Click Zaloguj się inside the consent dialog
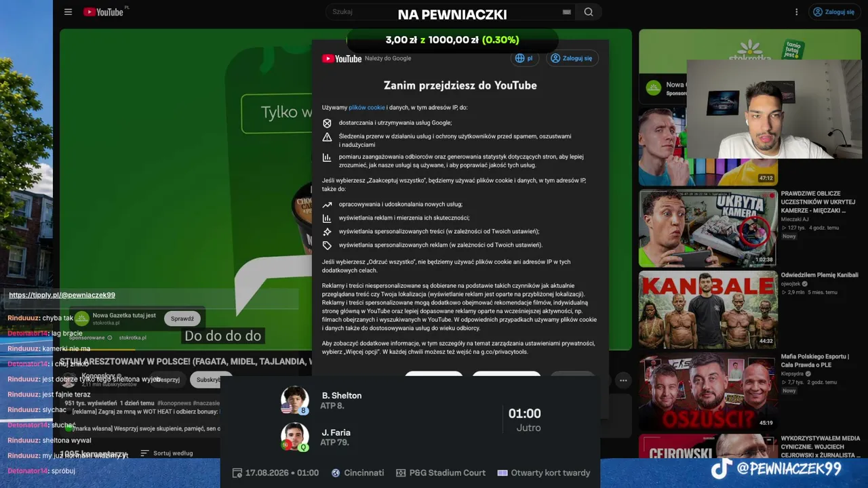This screenshot has width=868, height=488. 572,58
